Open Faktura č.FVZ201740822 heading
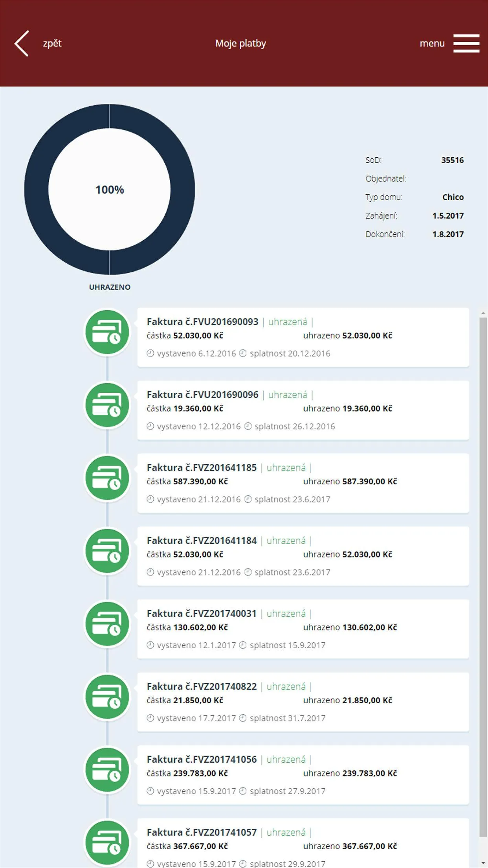The width and height of the screenshot is (488, 868). click(x=202, y=686)
